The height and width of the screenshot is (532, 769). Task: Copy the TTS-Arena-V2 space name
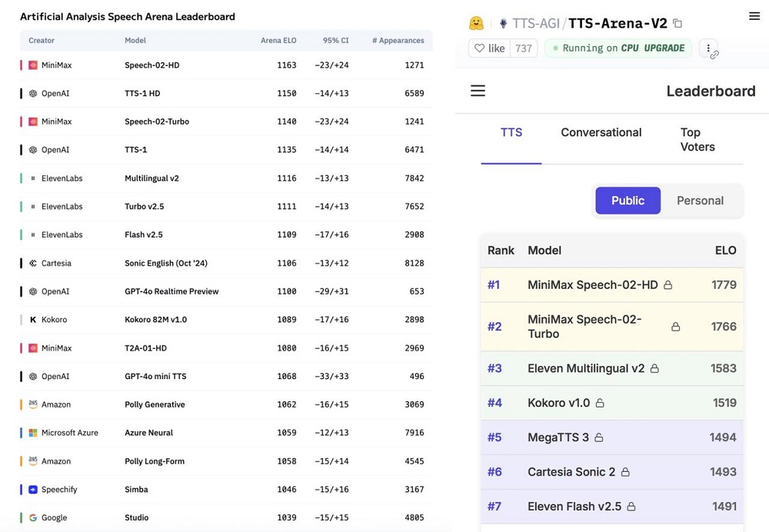677,24
